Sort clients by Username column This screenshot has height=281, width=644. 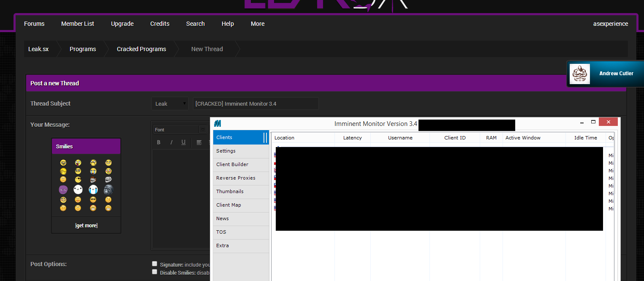click(x=400, y=138)
